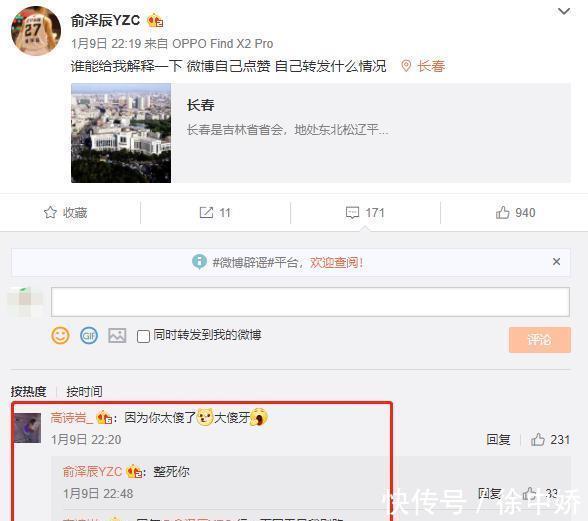
Task: Open 高诗岩_ username in first comment
Action: (x=71, y=417)
